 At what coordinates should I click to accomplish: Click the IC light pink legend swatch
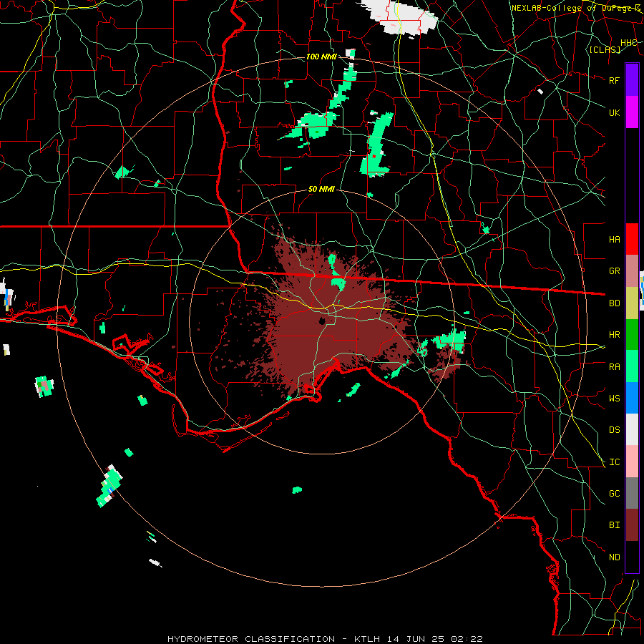coord(632,462)
